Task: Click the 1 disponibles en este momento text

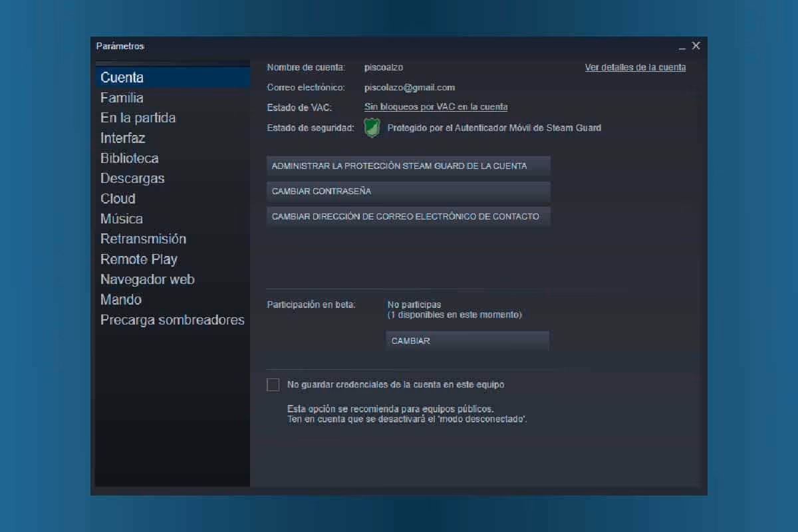Action: (x=455, y=315)
